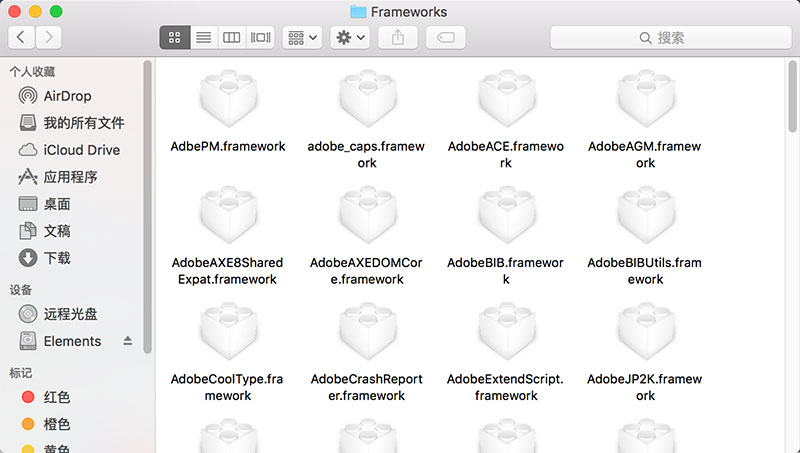Click the 设备 sidebar section header
This screenshot has height=453, width=800.
coord(21,290)
